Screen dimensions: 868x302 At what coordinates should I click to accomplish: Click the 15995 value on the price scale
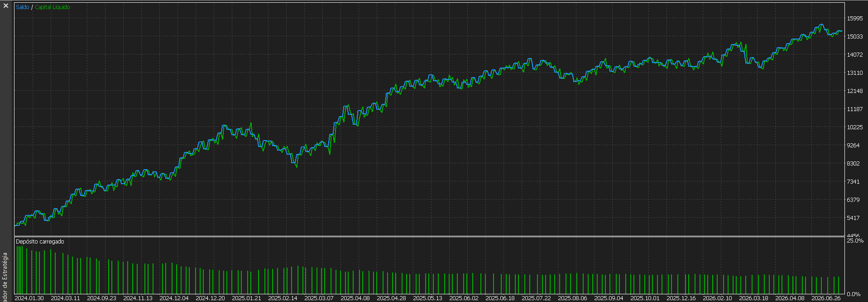pos(855,19)
